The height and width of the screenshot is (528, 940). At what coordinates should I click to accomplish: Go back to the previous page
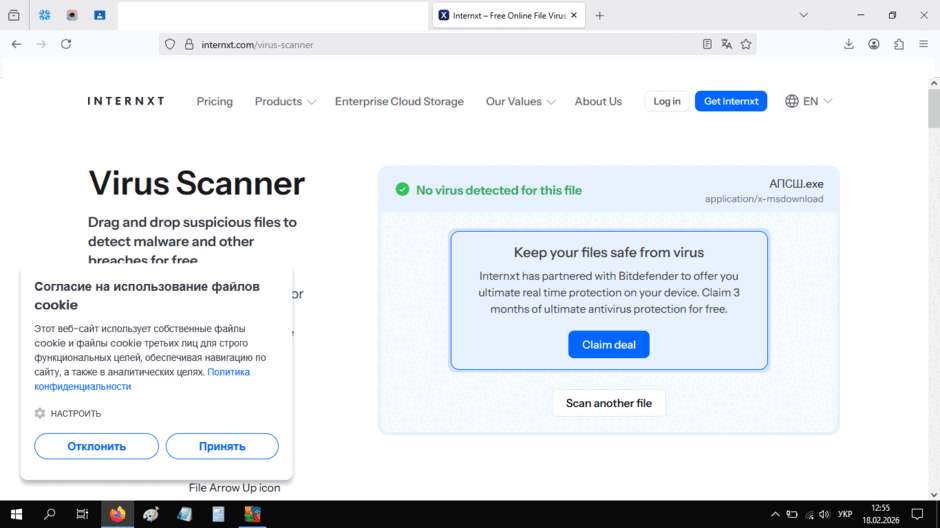coord(16,44)
